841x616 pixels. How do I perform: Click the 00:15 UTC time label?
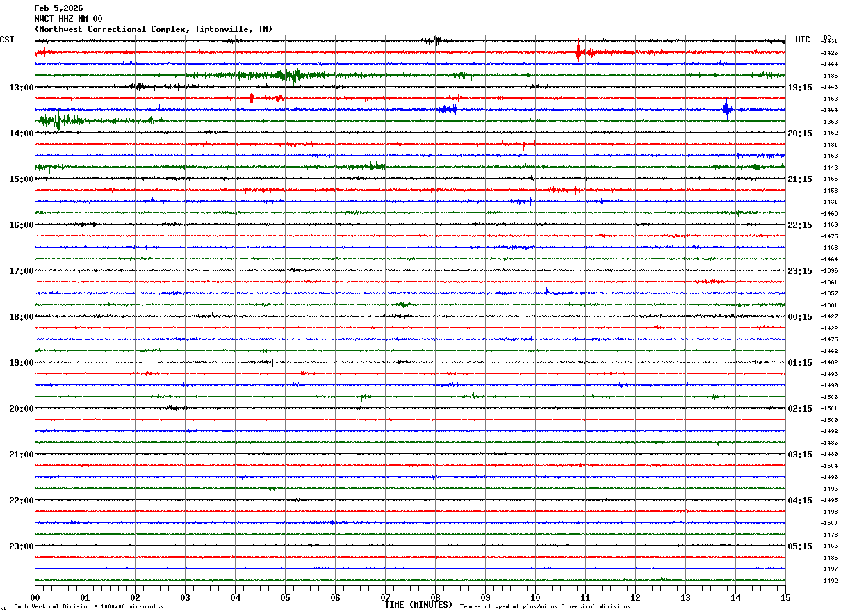(800, 317)
